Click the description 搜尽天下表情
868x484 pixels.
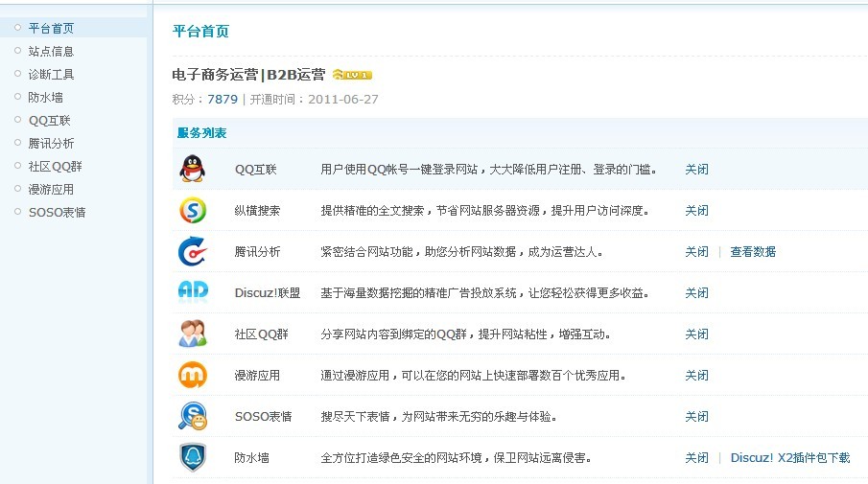[438, 417]
